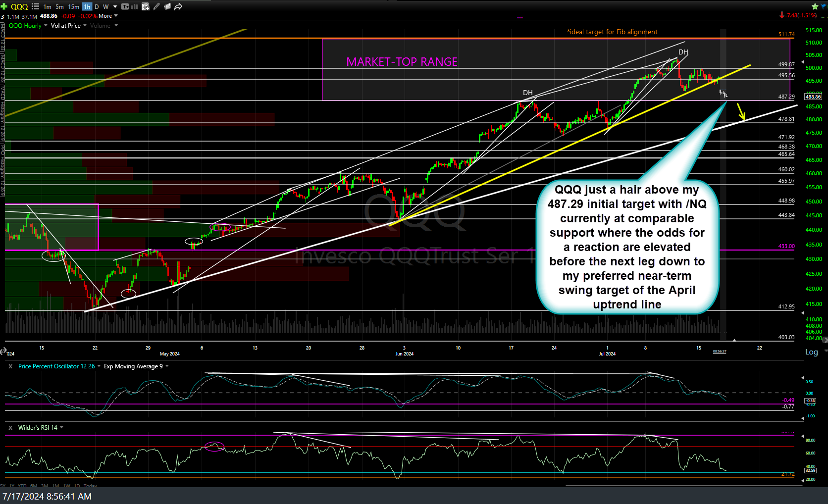Switch to Weekly (W) timeframe
The width and height of the screenshot is (828, 504).
point(105,6)
